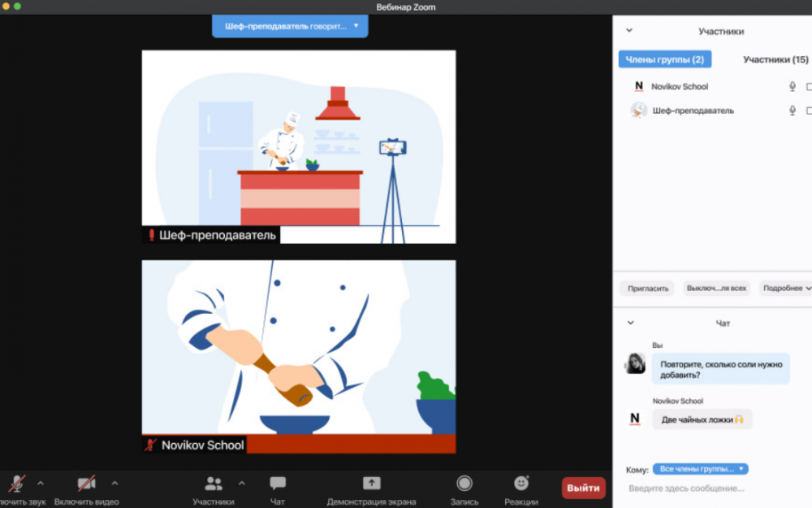Switch to Участники (15) tab

775,59
